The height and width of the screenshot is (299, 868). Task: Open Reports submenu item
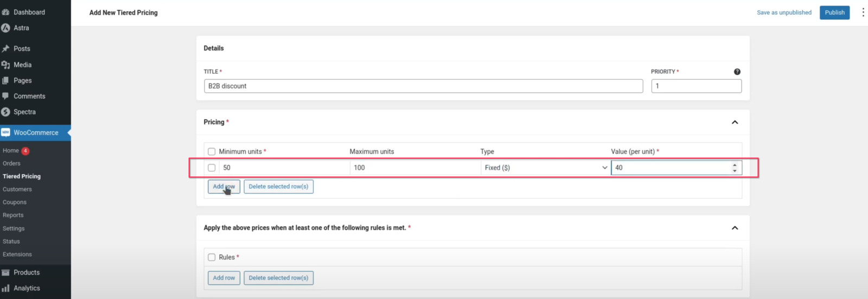[13, 215]
